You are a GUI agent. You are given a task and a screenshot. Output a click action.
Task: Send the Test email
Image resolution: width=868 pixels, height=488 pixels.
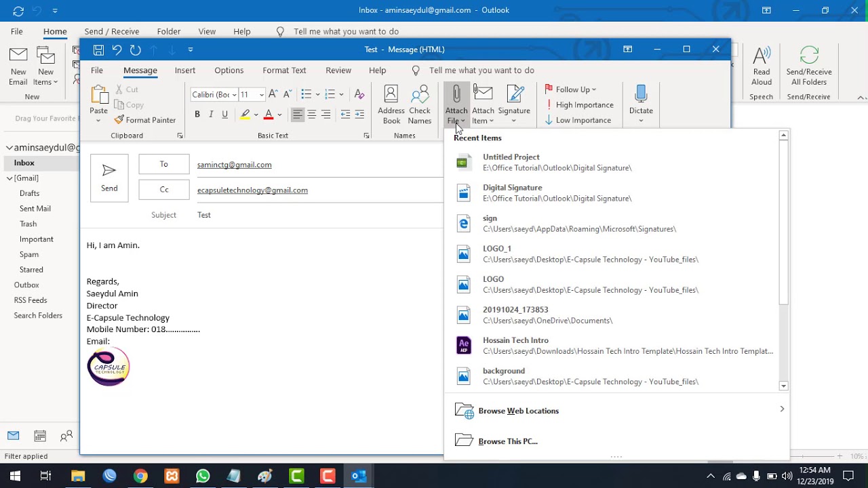(109, 178)
